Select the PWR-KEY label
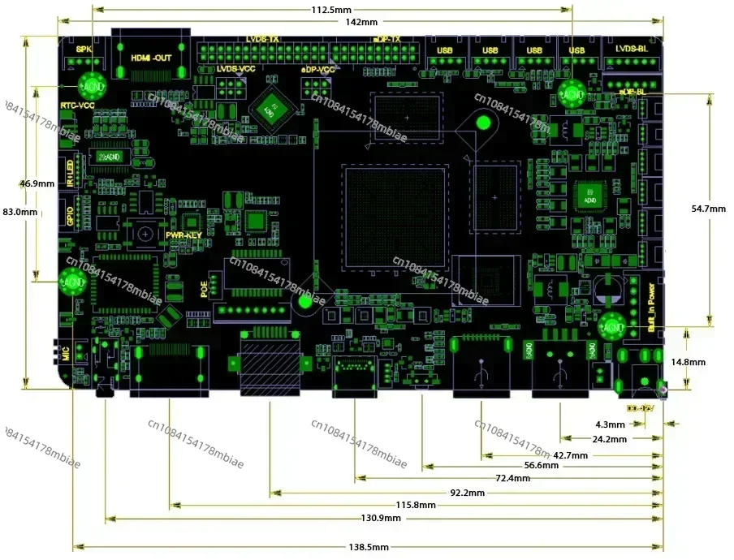Viewport: 734px width, 560px height. 184,235
